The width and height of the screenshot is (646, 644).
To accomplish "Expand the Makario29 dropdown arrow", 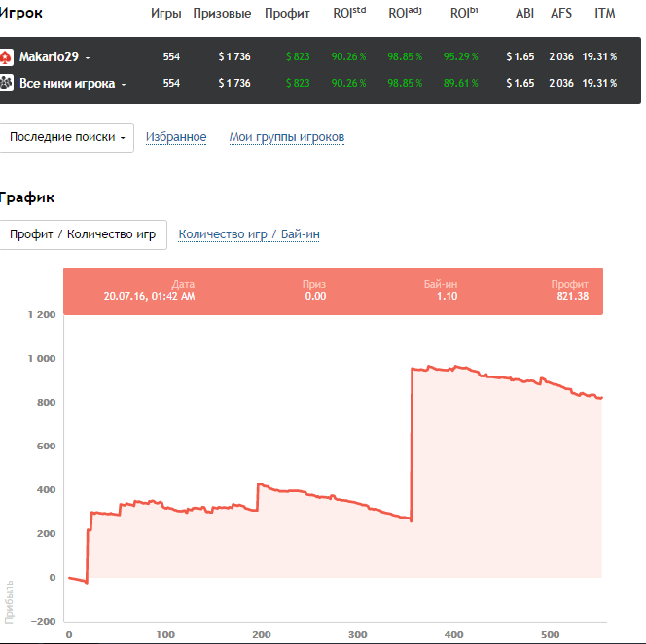I will click(x=88, y=58).
